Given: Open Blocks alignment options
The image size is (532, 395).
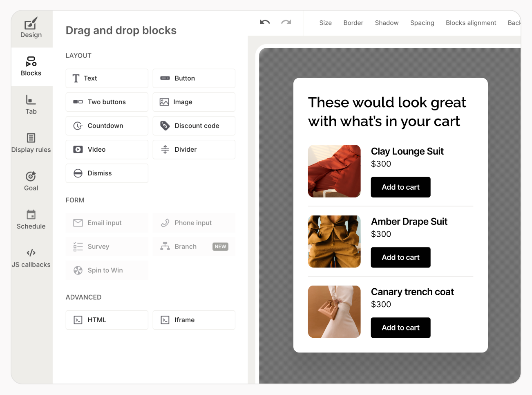Looking at the screenshot, I should [x=471, y=23].
